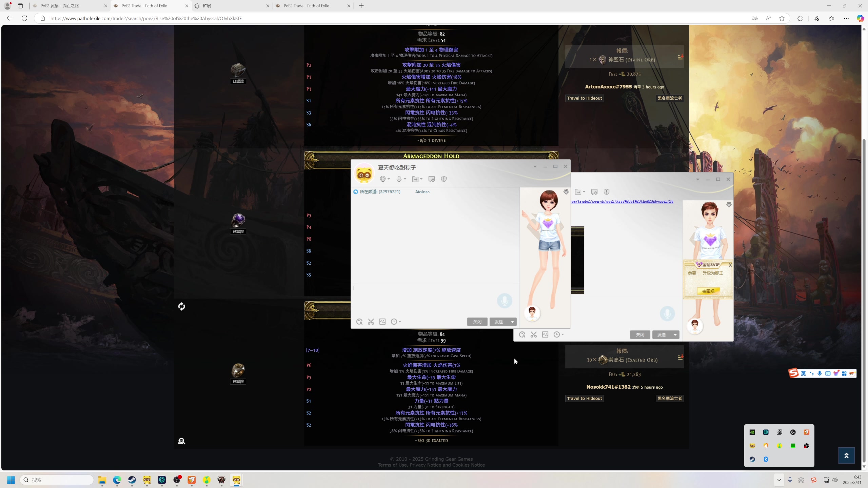Click the diamond VIP icon above the female avatar
This screenshot has height=488, width=868.
(x=566, y=192)
